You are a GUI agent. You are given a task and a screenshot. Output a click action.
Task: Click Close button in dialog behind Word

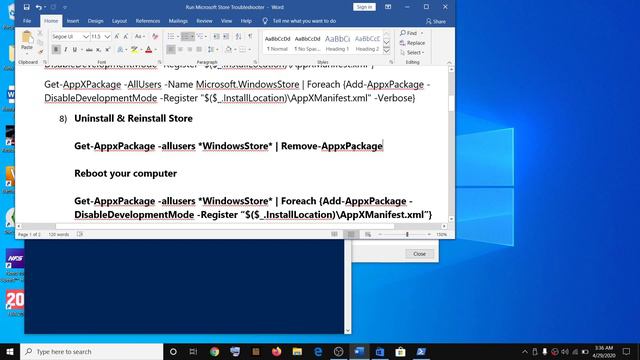coord(419,254)
